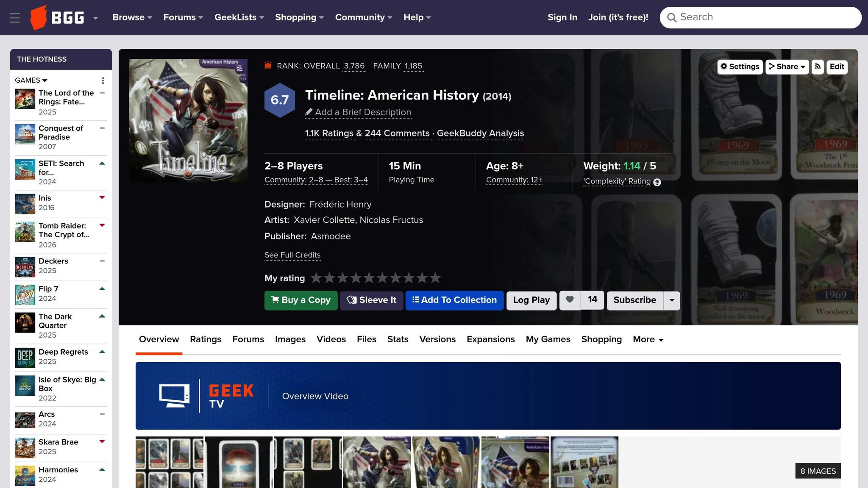868x488 pixels.
Task: Click the 6.7 rating hexagon
Action: point(280,100)
